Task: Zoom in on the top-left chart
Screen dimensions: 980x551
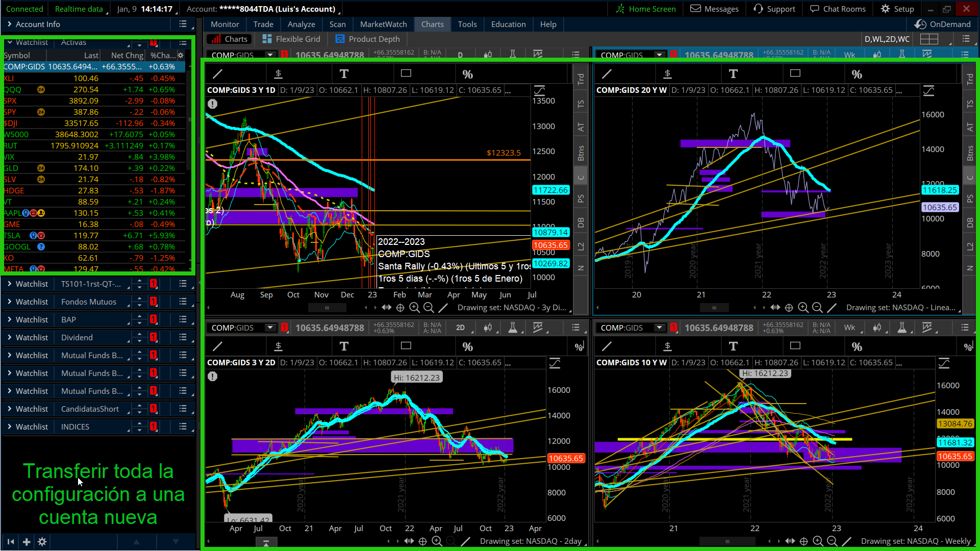Action: coord(415,308)
